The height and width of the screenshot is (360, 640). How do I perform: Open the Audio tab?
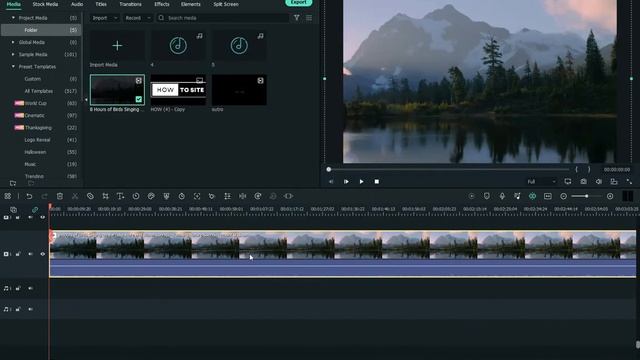tap(77, 4)
